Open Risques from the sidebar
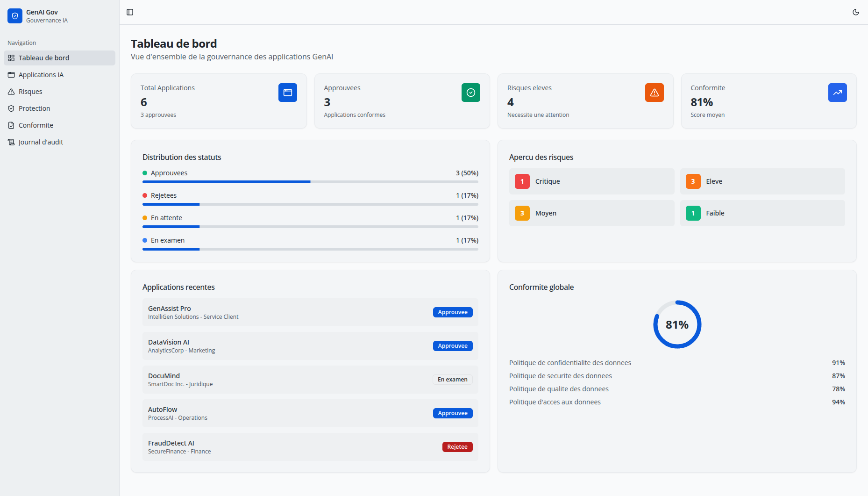Viewport: 868px width, 496px height. [x=30, y=92]
